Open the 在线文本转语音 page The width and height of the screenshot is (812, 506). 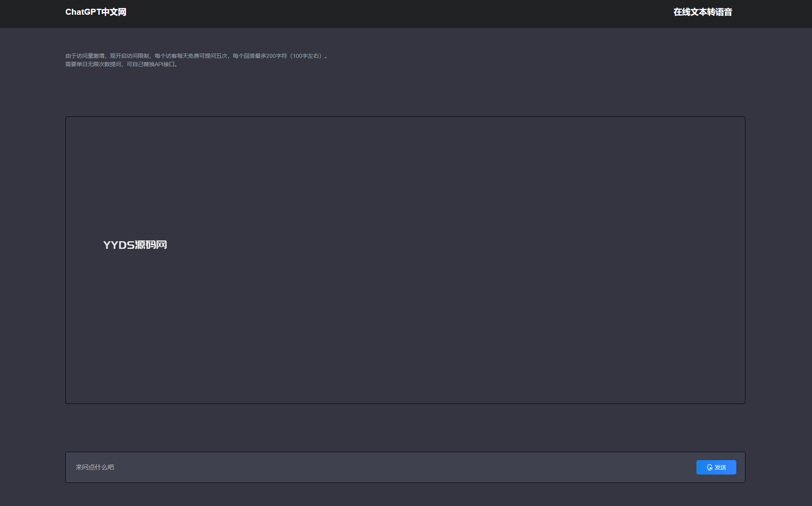pyautogui.click(x=702, y=12)
